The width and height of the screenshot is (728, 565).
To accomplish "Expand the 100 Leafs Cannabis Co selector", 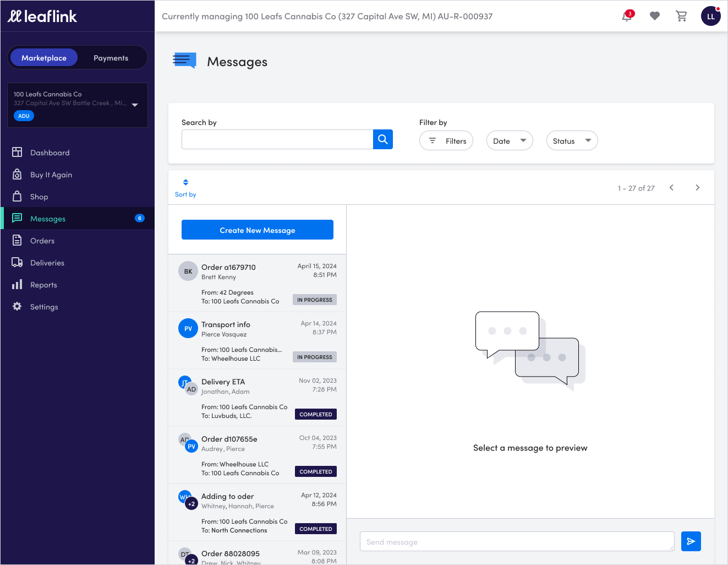I will click(x=78, y=105).
